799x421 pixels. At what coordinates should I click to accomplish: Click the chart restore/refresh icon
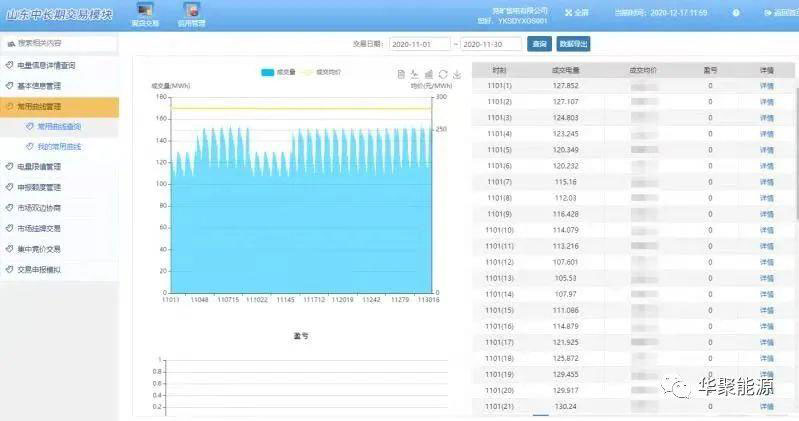tap(442, 74)
